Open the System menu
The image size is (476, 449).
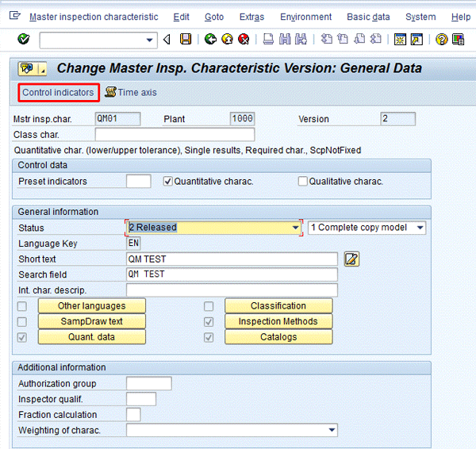420,17
